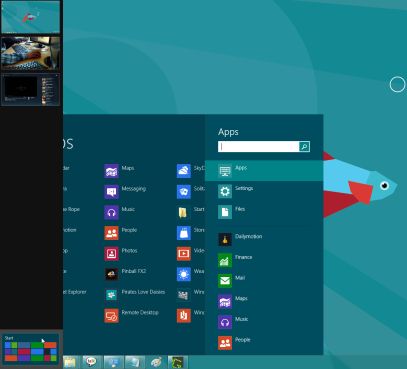Open the Store shopping bag icon
407x369 pixels.
(184, 233)
